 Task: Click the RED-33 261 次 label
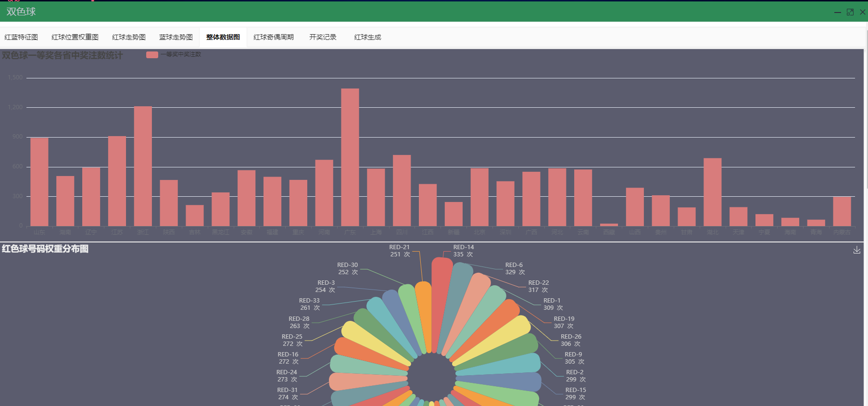click(310, 304)
